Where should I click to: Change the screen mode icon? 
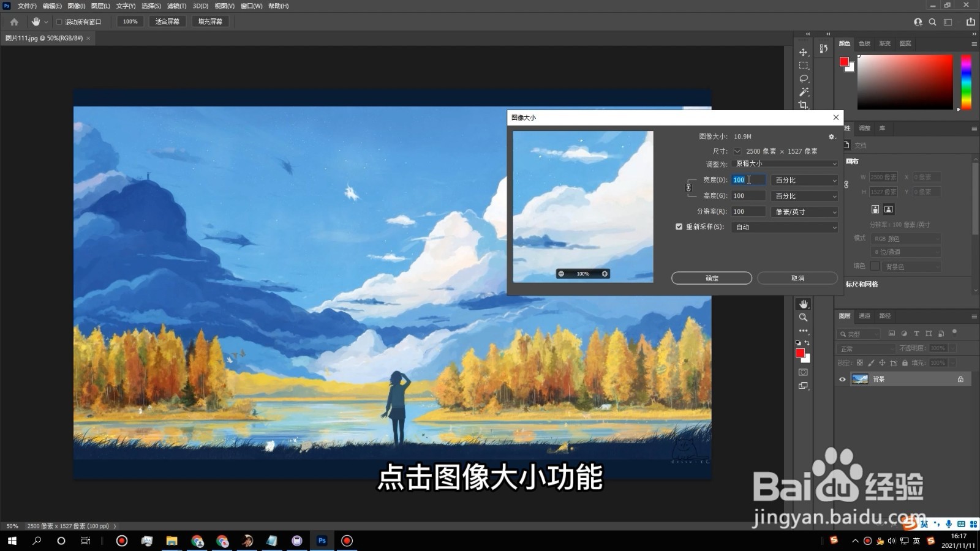[x=803, y=386]
